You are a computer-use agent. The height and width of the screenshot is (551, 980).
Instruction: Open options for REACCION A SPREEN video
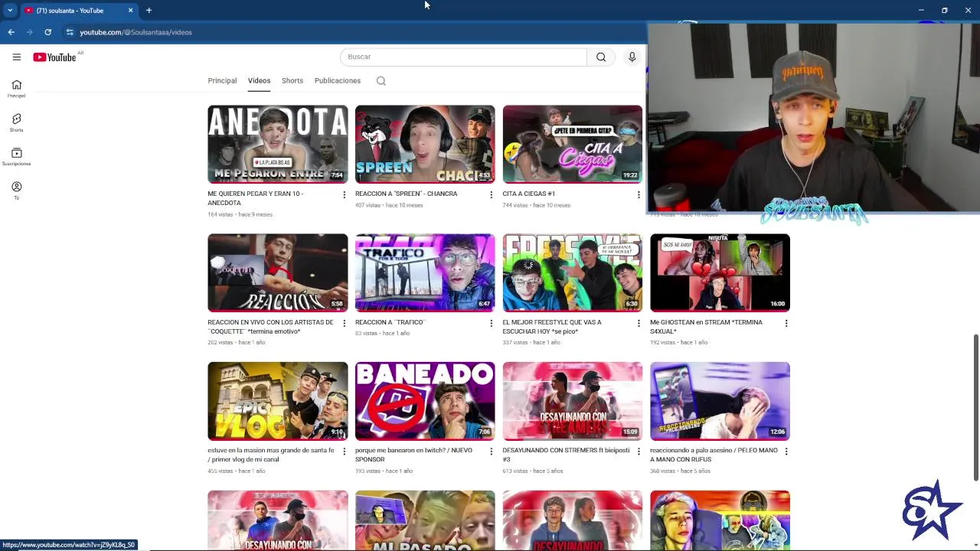pos(491,194)
